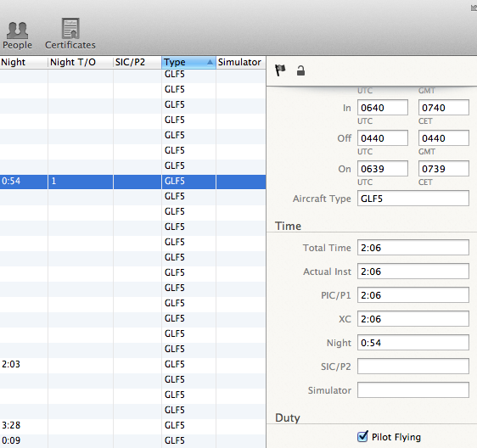Select the row with Night 0:09
The width and height of the screenshot is (477, 448).
click(x=132, y=440)
